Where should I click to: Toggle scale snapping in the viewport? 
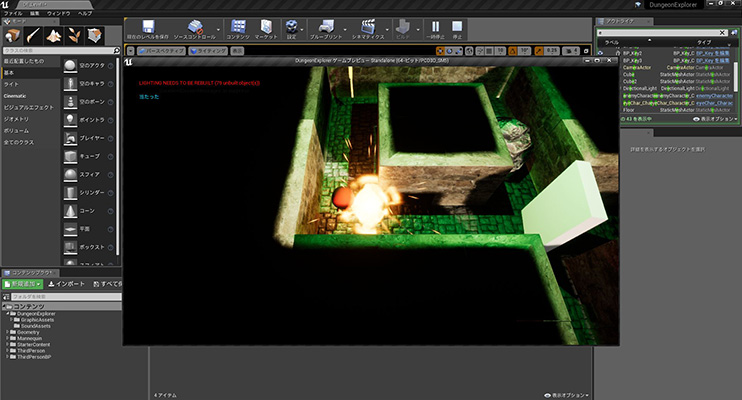541,49
